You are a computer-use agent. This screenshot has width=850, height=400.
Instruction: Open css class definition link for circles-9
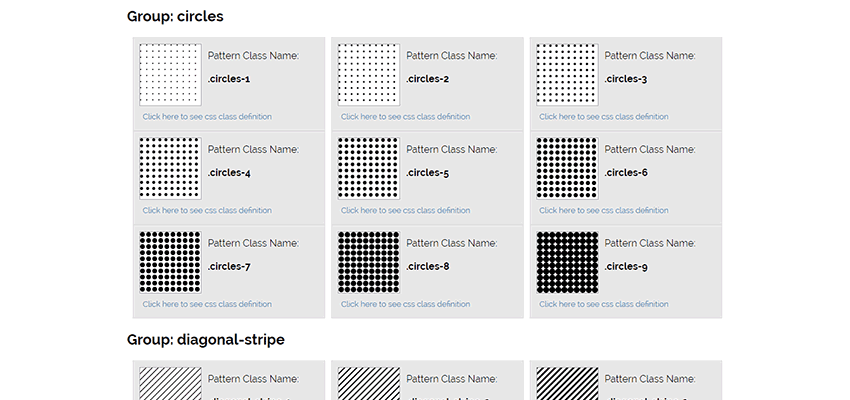[604, 304]
